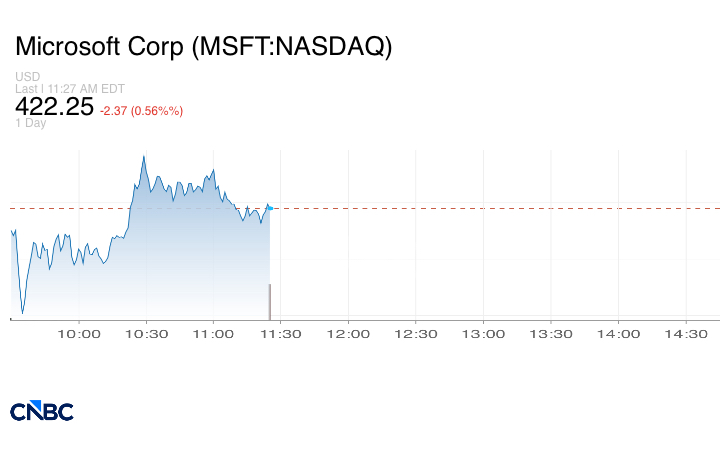Click the Microsoft Corp (MSFT:NASDAQ) title
The image size is (720, 450).
pos(204,47)
